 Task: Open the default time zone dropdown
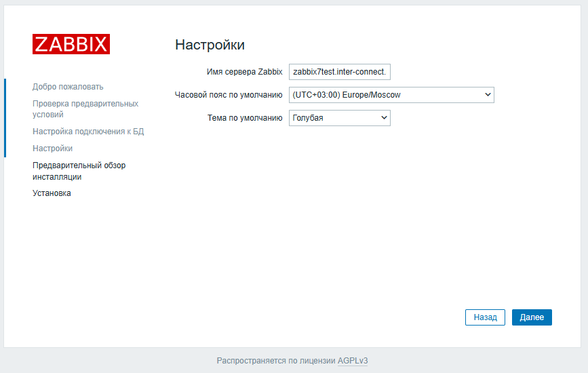(x=391, y=95)
